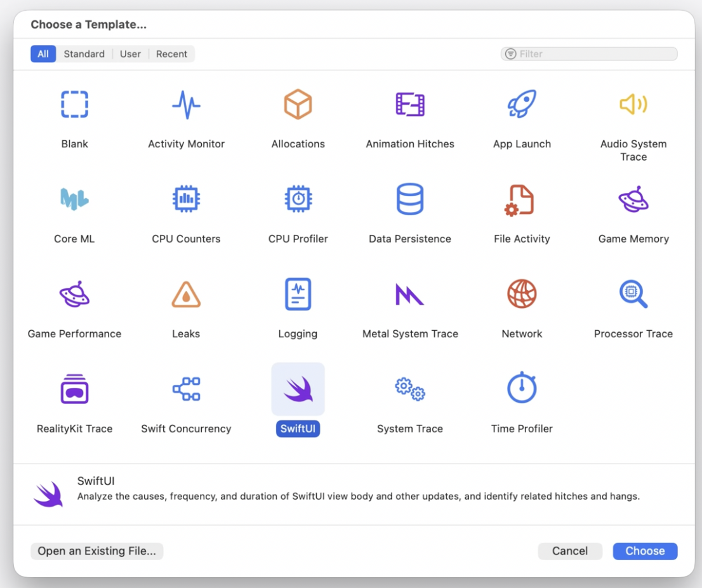The height and width of the screenshot is (588, 702).
Task: Click the SwiftUI selected label
Action: (298, 429)
